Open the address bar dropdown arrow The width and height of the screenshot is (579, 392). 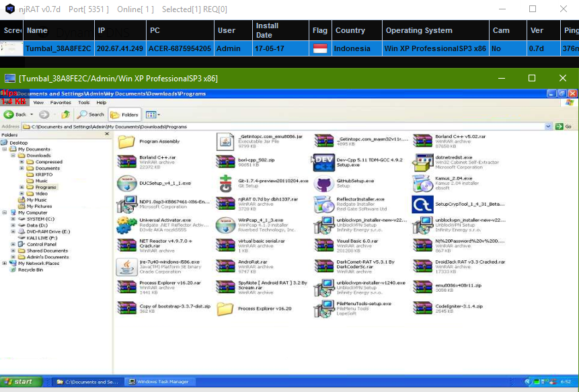(548, 126)
